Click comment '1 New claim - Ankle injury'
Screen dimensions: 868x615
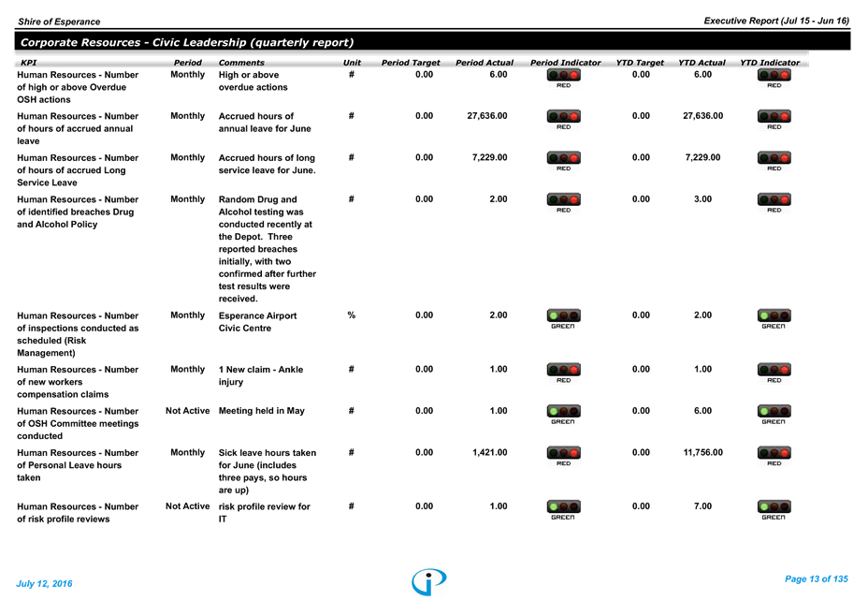[261, 375]
